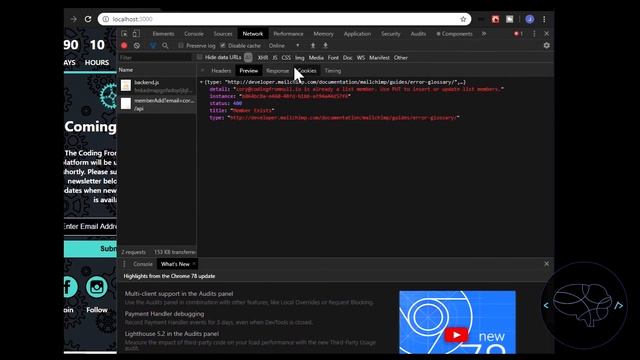Image resolution: width=640 pixels, height=360 pixels.
Task: Open the Components tab
Action: [454, 34]
